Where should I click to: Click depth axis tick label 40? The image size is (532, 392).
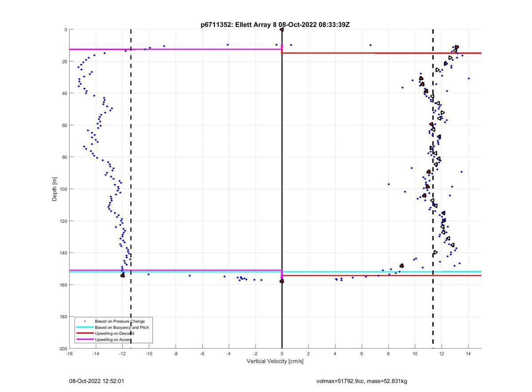coord(64,93)
